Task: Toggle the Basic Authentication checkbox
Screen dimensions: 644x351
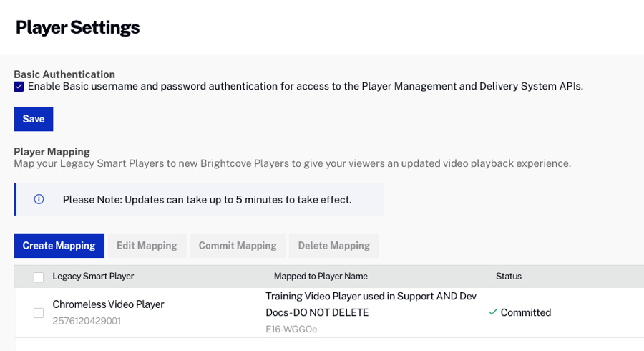Action: point(19,87)
